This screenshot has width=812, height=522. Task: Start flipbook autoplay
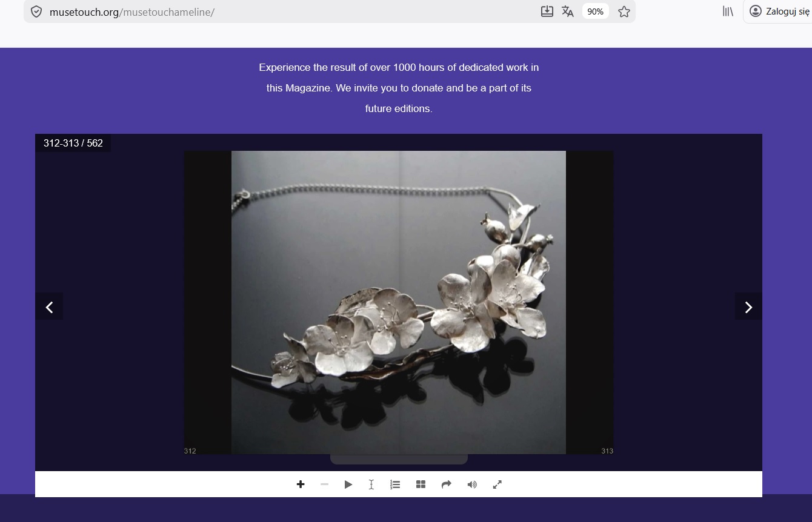348,484
